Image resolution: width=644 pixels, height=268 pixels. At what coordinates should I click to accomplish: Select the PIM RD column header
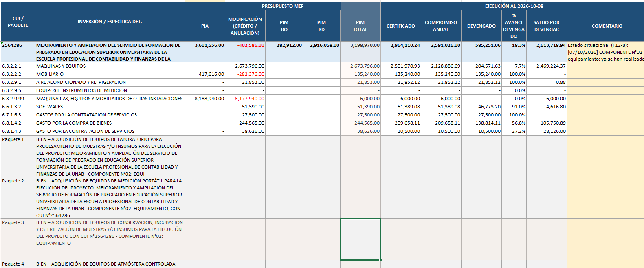(x=322, y=26)
